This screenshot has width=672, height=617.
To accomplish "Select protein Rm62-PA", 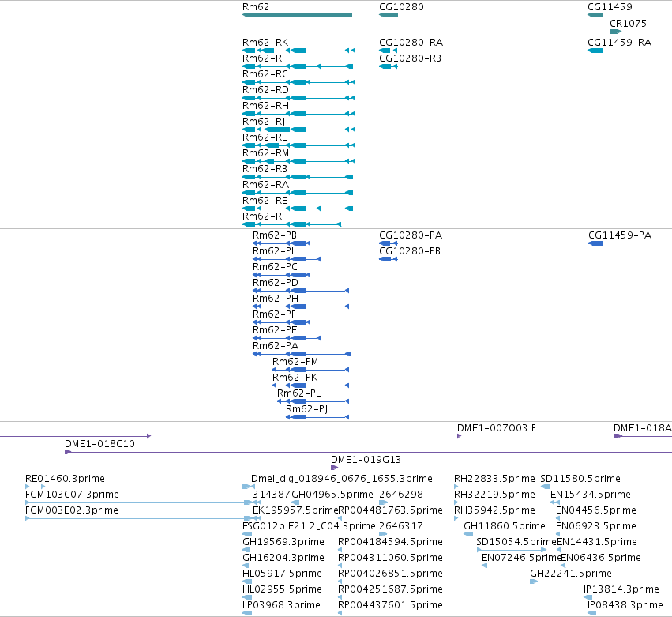I will point(302,354).
